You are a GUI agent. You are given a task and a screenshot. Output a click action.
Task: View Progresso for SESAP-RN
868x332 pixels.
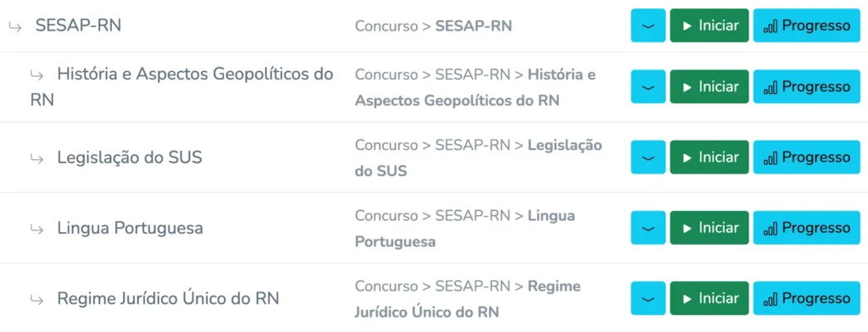[807, 25]
